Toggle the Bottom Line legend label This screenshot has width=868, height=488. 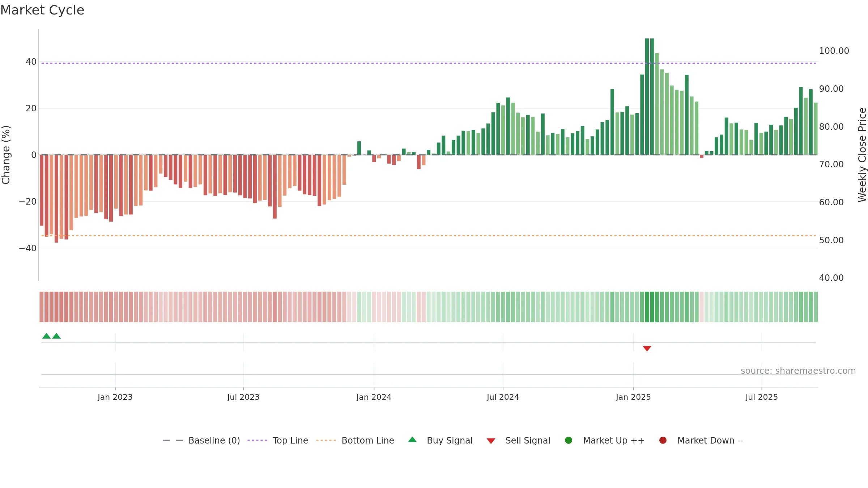click(368, 440)
